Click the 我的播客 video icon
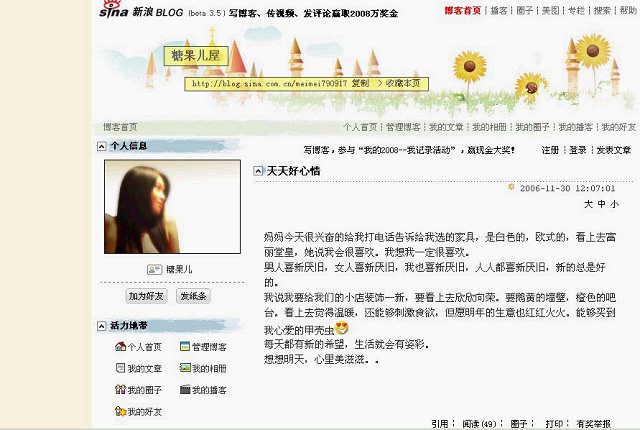The image size is (640, 430). [x=185, y=389]
